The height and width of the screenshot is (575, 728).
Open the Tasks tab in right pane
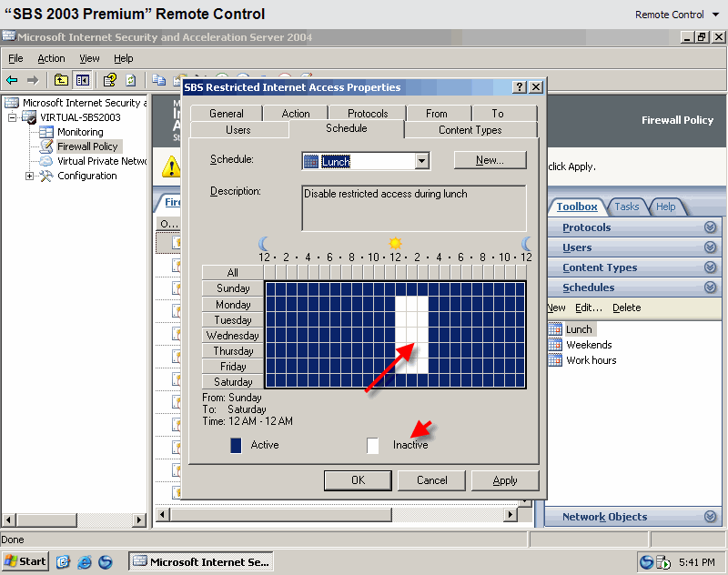tap(626, 207)
